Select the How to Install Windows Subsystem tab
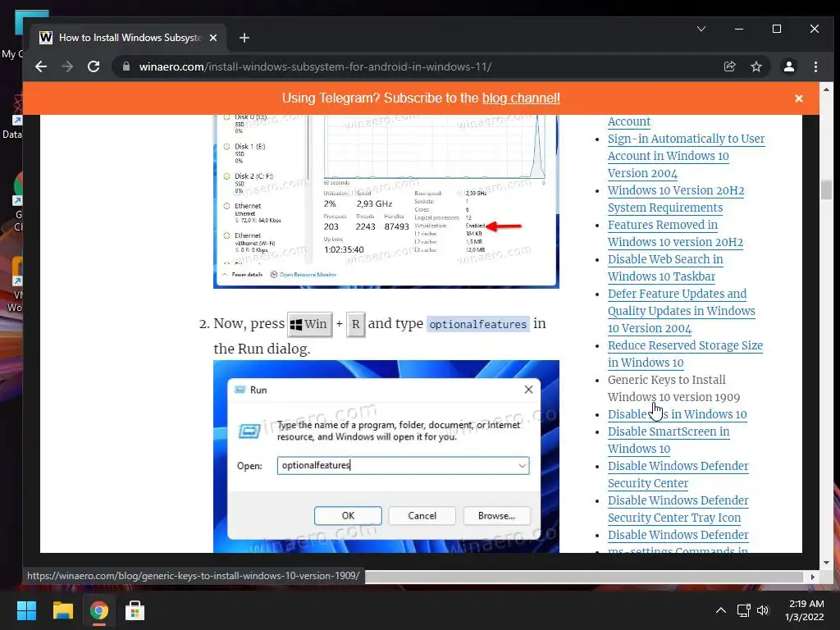 pos(129,38)
